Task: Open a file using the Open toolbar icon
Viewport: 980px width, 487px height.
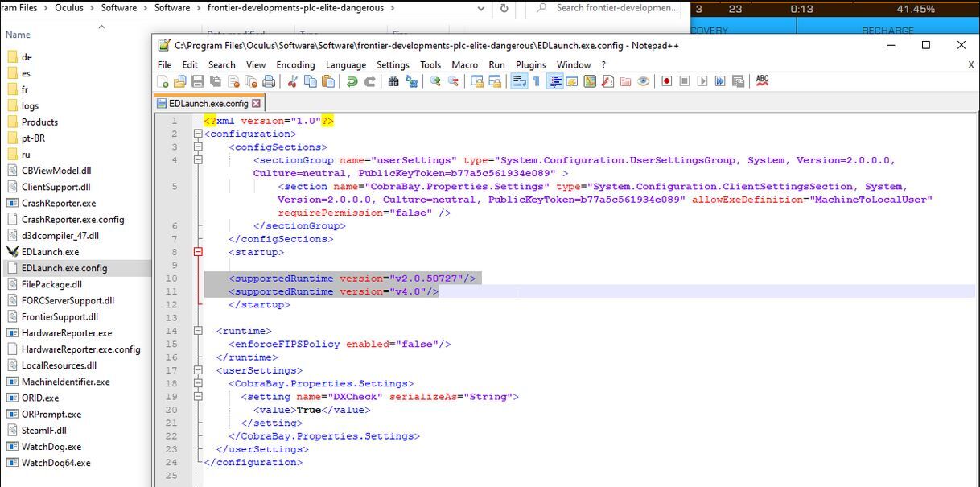Action: [179, 81]
